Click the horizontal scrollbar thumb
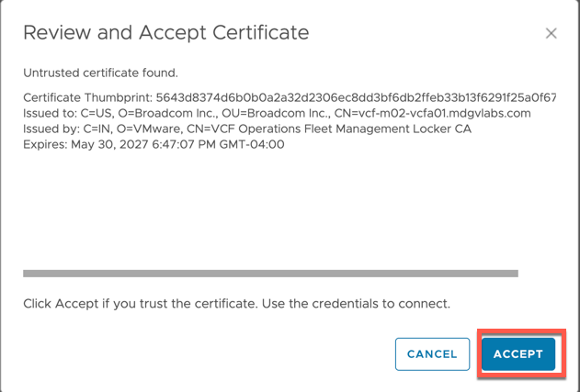Screen dimensions: 580x392 (x=270, y=273)
